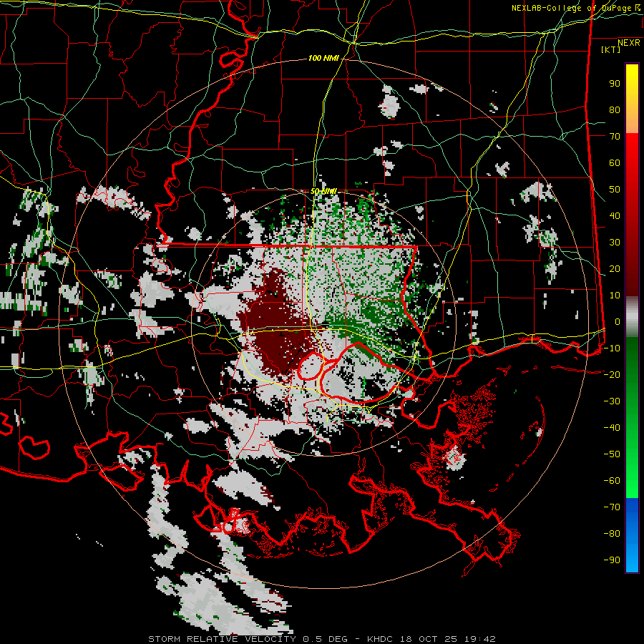Click the NEXR label above the color scale

point(629,43)
